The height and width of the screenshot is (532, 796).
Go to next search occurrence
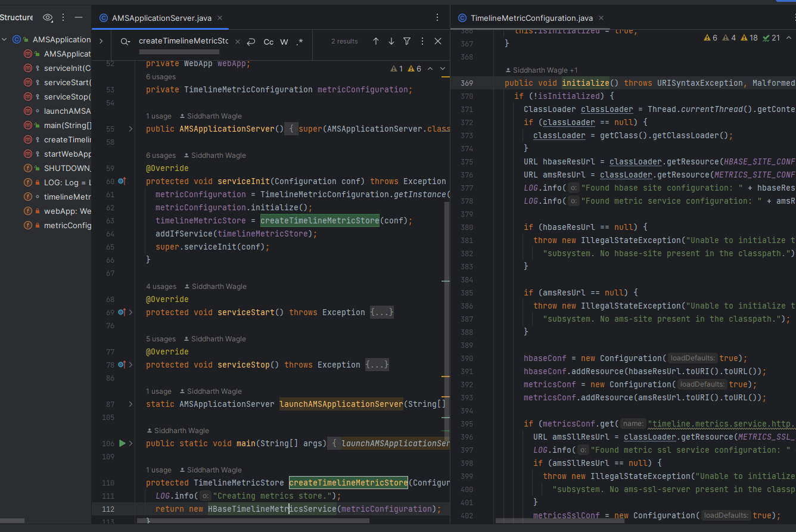tap(391, 41)
